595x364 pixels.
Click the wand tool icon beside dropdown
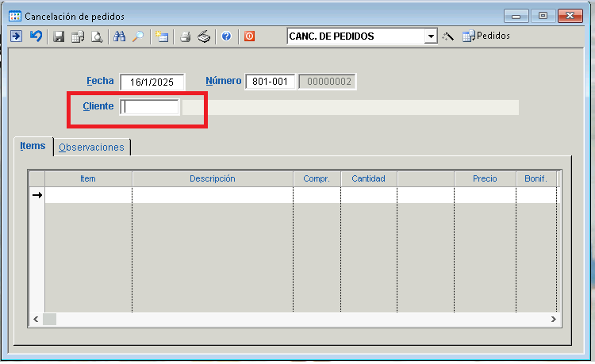coord(448,36)
